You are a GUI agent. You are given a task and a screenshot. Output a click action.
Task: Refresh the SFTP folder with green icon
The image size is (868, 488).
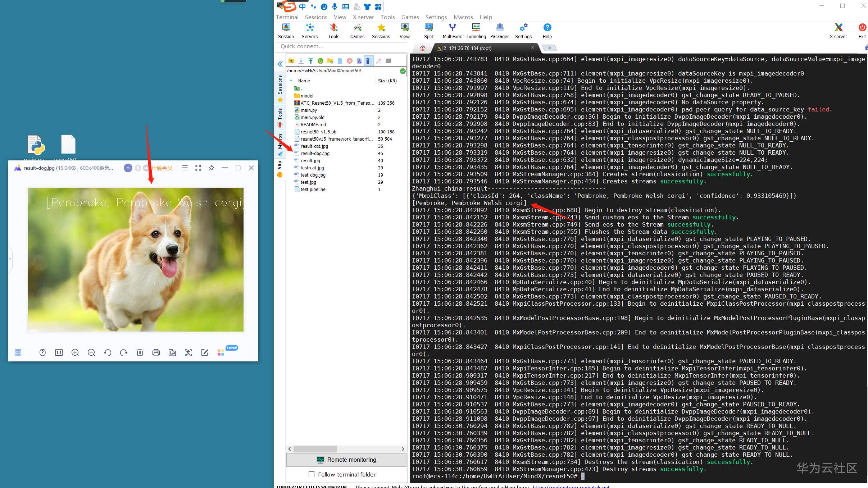point(320,61)
